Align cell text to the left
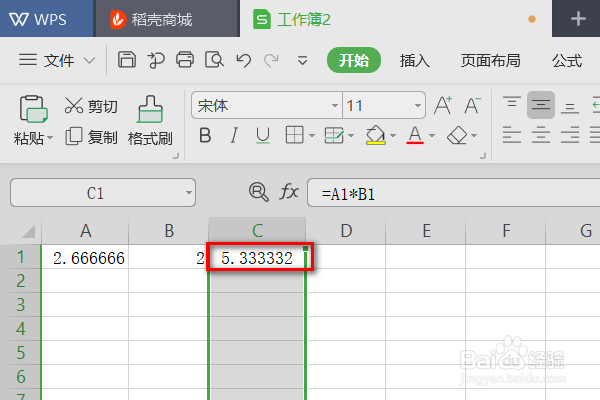The width and height of the screenshot is (600, 400). point(512,135)
